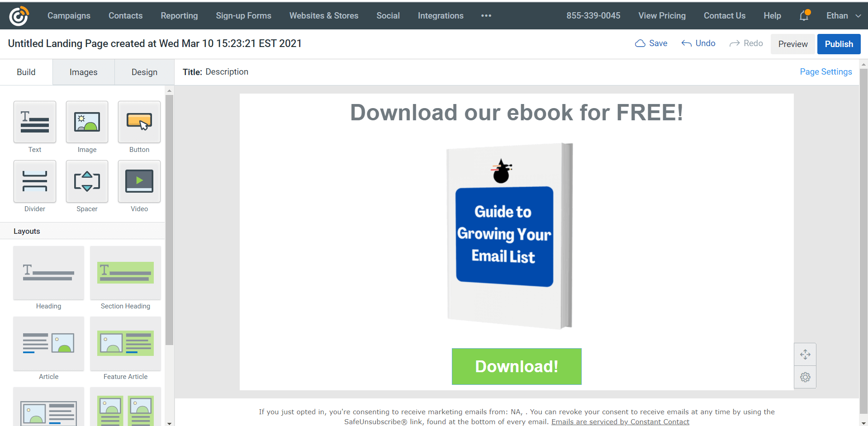Viewport: 868px width, 426px height.
Task: Click the Description title field
Action: (227, 72)
